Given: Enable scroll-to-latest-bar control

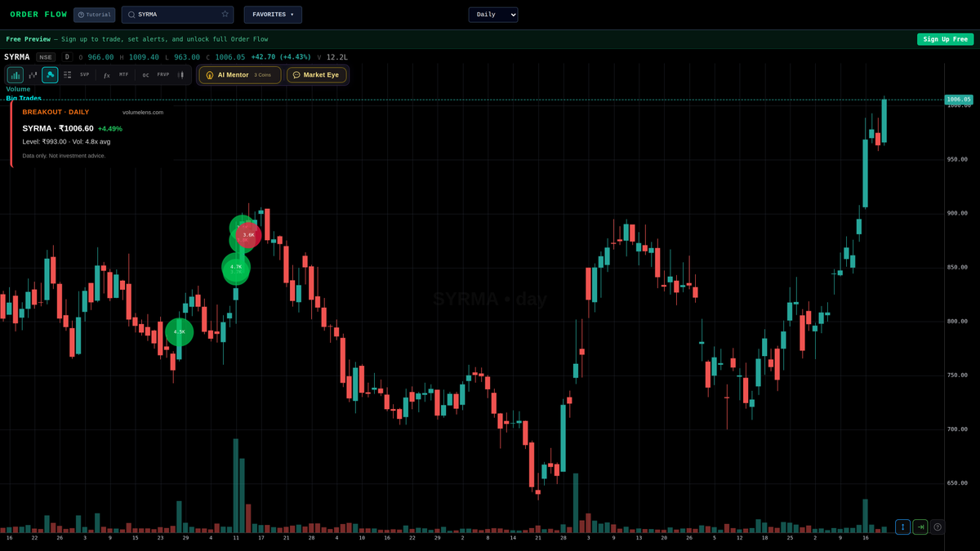Looking at the screenshot, I should [920, 527].
